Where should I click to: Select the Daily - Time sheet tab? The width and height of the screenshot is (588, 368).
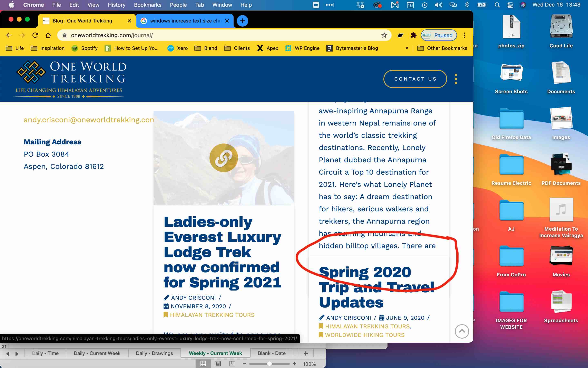[x=45, y=353]
